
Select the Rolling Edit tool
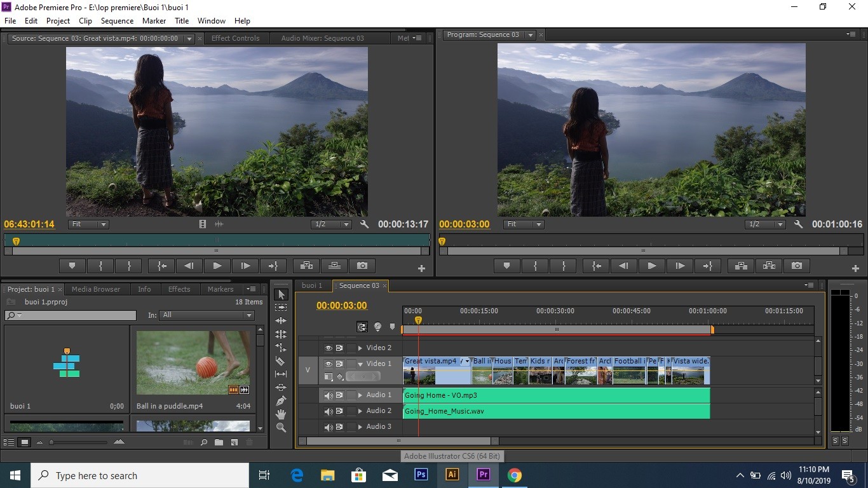[x=281, y=334]
